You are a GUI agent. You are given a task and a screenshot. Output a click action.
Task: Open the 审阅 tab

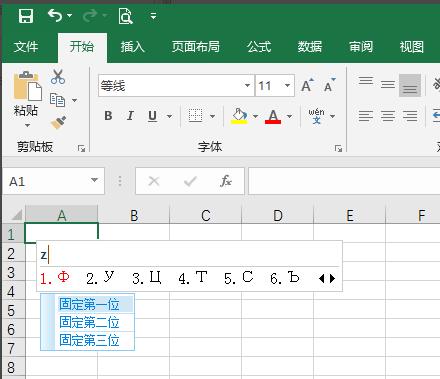pyautogui.click(x=361, y=47)
